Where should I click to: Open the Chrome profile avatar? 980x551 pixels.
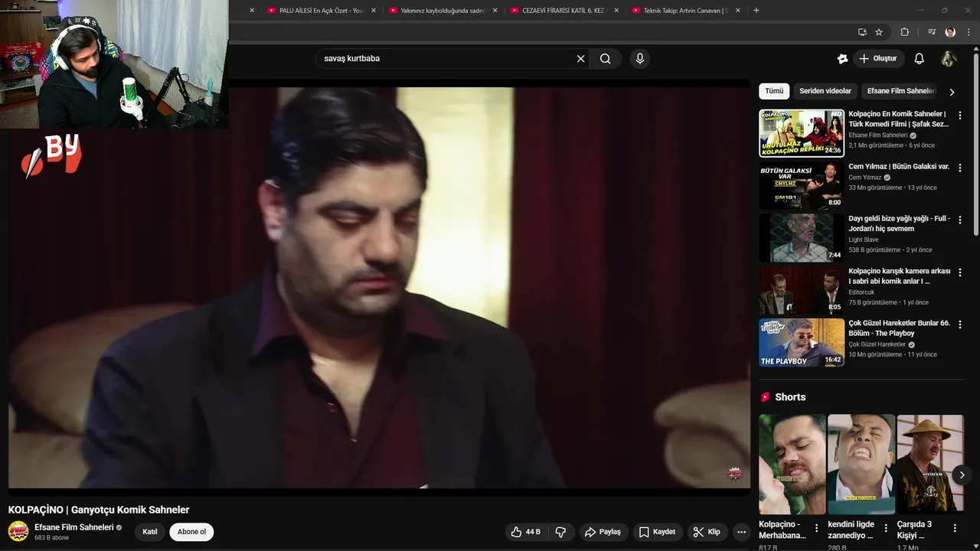(x=950, y=32)
